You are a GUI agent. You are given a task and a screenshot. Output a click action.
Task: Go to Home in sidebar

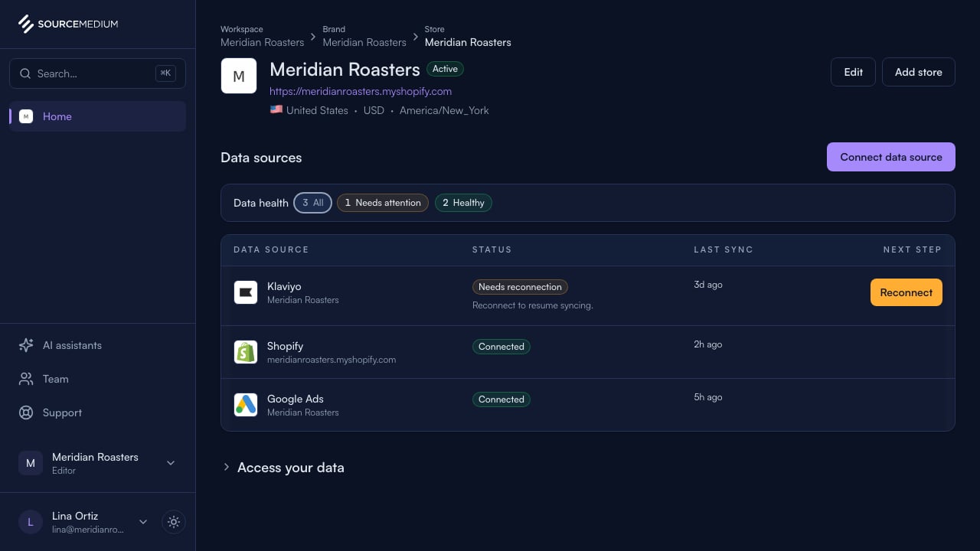point(97,116)
